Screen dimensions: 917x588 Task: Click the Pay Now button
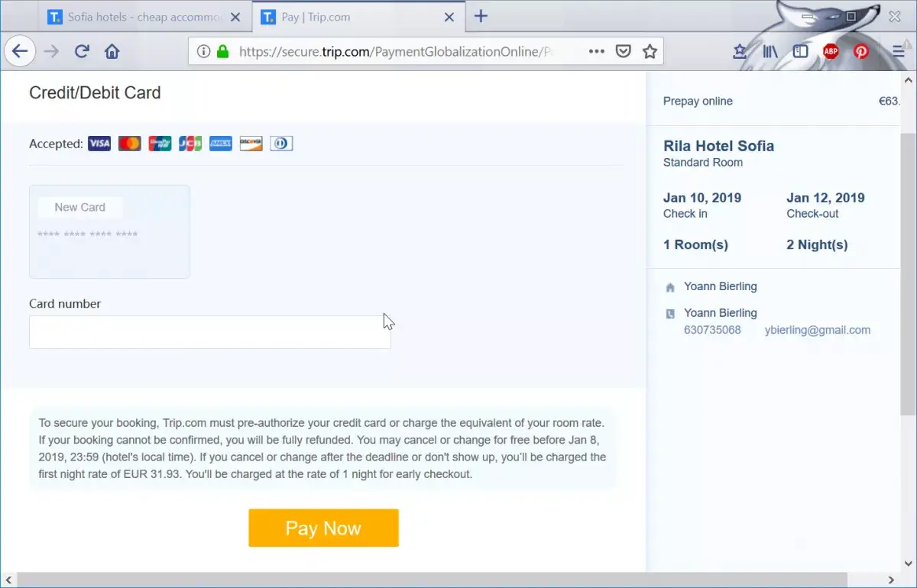pyautogui.click(x=323, y=528)
